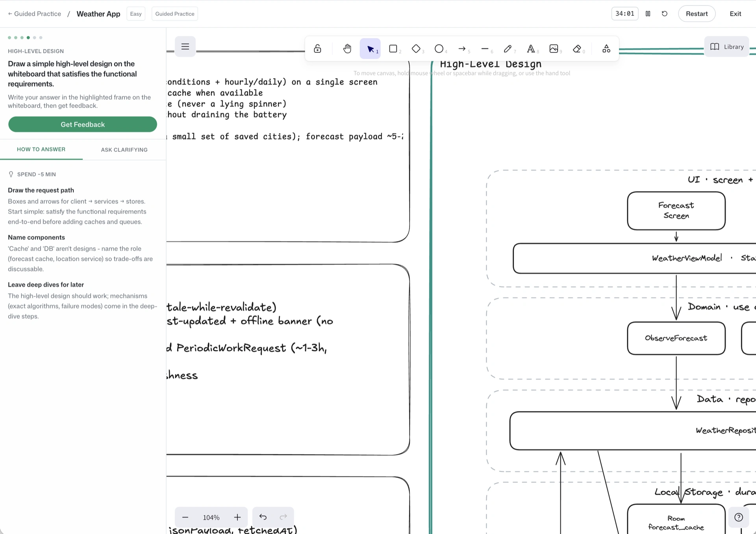
Task: Open the whiteboard hamburger menu
Action: point(185,47)
